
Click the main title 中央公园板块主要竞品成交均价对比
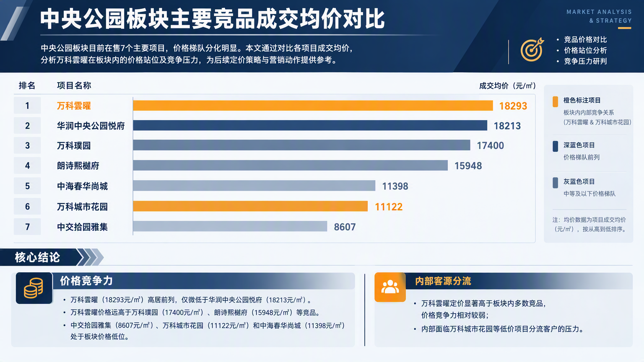213,19
